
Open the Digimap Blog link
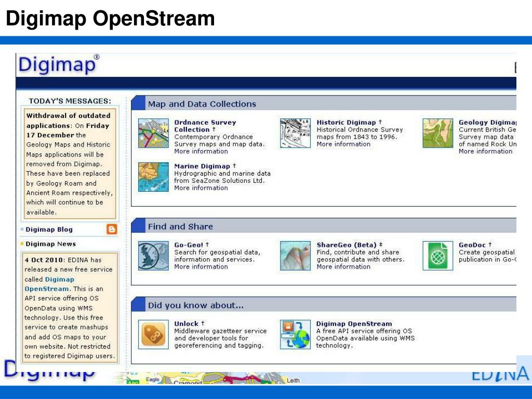(x=49, y=230)
